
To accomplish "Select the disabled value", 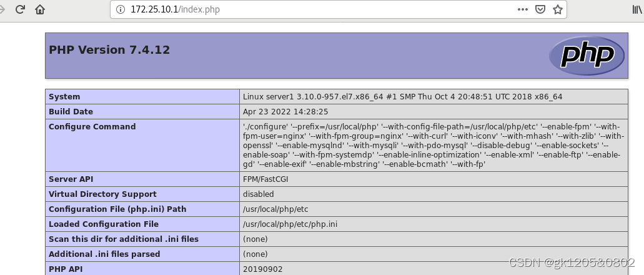I will [x=259, y=194].
